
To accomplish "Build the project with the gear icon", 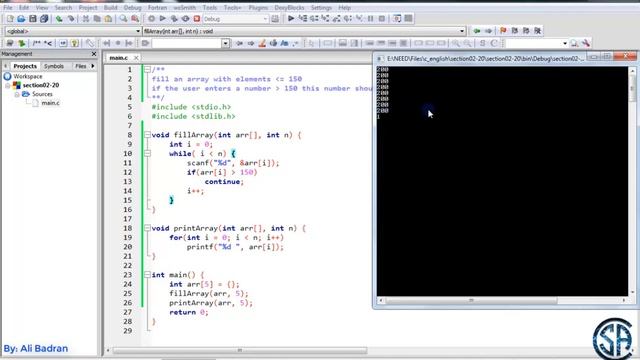I will coord(151,19).
